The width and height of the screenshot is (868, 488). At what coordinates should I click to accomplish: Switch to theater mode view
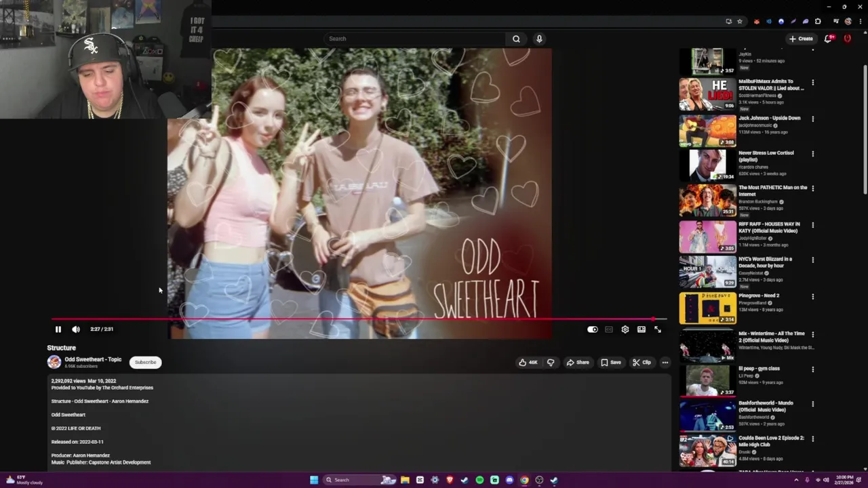coord(642,329)
